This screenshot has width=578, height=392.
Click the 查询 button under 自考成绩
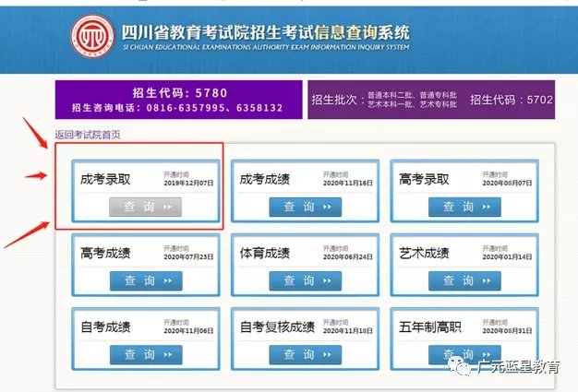click(x=146, y=355)
